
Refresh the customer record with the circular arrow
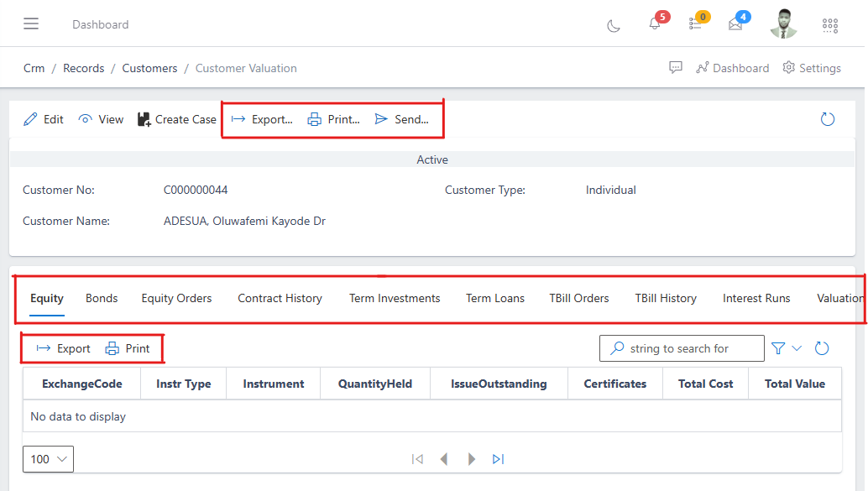[x=828, y=119]
